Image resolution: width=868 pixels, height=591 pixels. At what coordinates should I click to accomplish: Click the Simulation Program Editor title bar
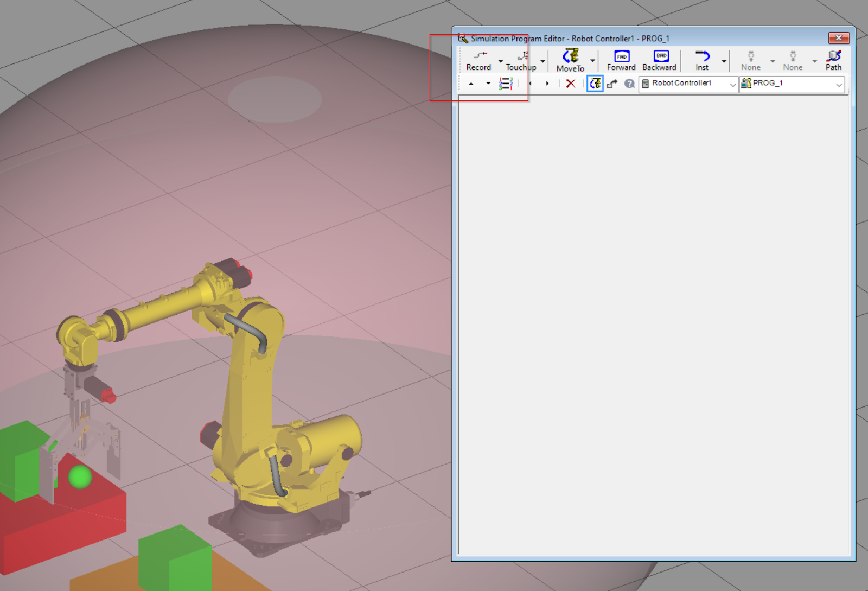(x=640, y=38)
